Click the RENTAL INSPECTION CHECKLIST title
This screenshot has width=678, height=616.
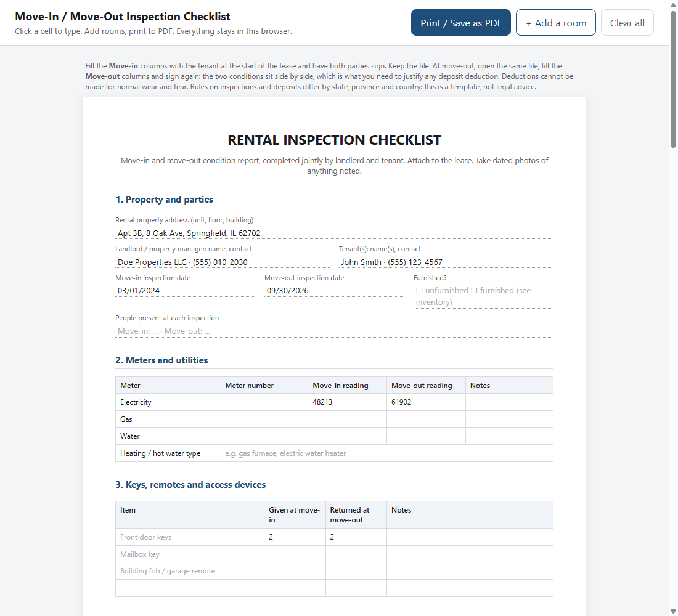click(x=334, y=140)
